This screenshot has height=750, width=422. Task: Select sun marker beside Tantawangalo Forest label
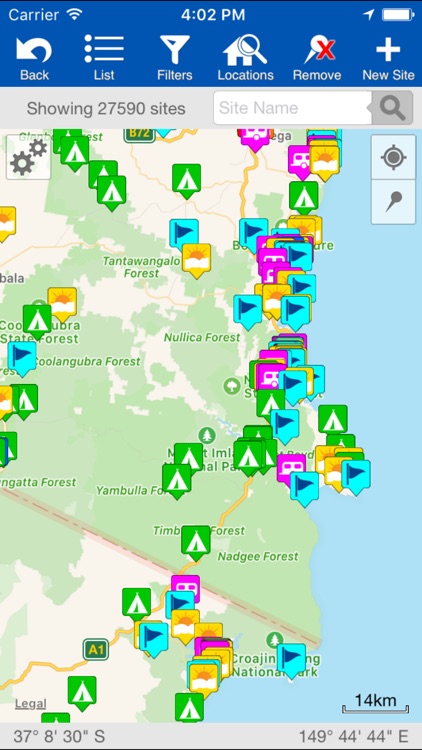pos(196,261)
